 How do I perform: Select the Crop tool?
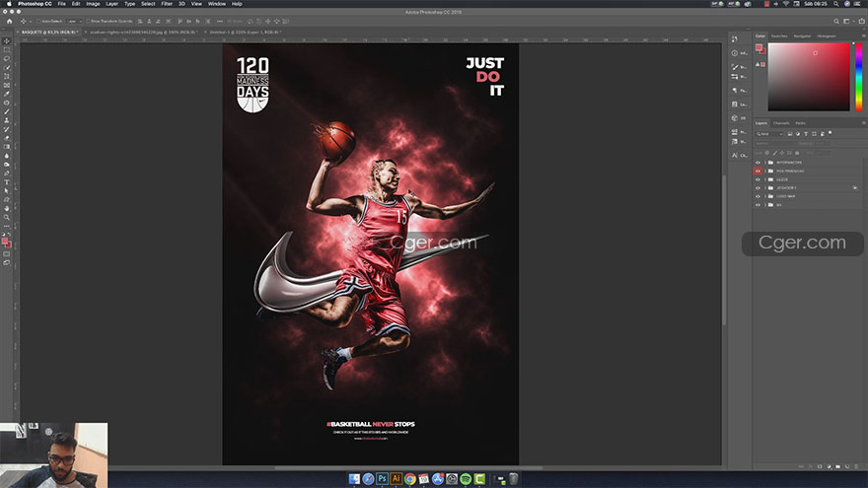7,76
